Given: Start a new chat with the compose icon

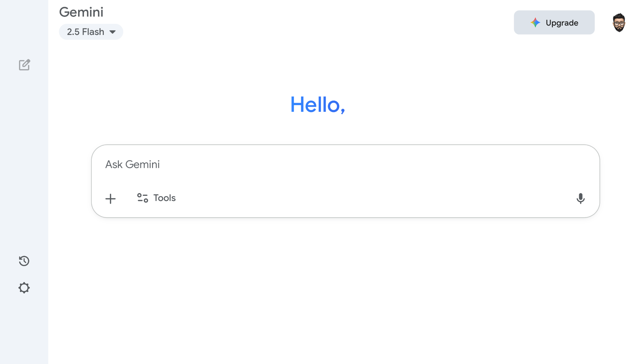Looking at the screenshot, I should (24, 65).
